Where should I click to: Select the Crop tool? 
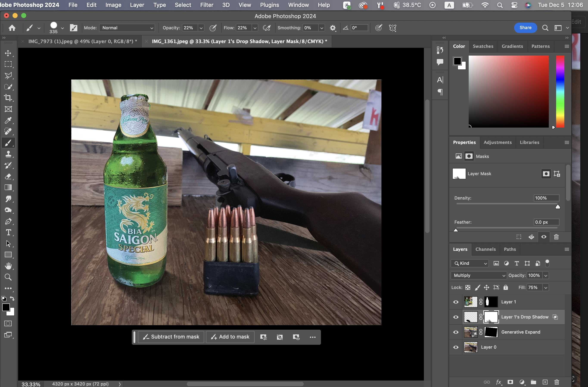[x=8, y=98]
